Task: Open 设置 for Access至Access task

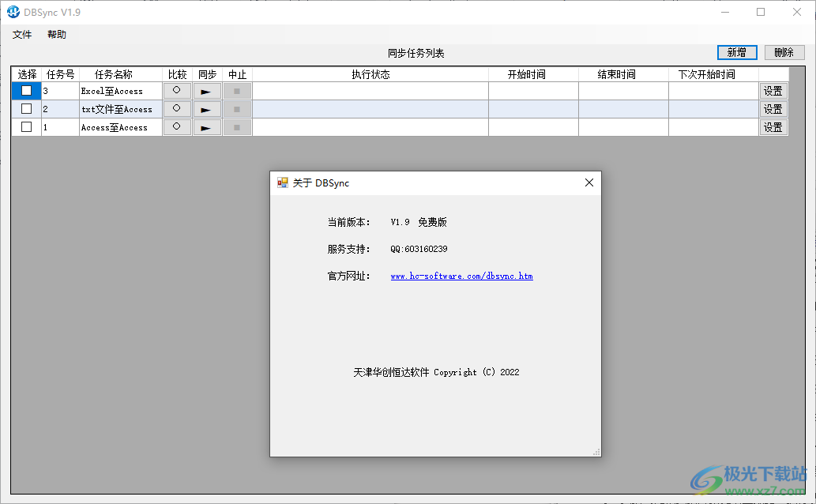Action: 773,127
